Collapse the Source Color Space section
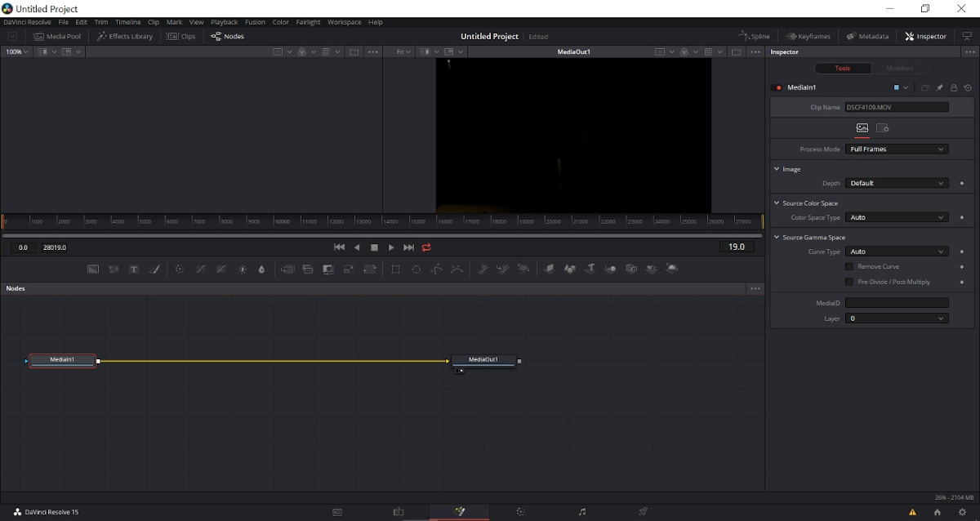Viewport: 980px width, 521px height. 777,203
